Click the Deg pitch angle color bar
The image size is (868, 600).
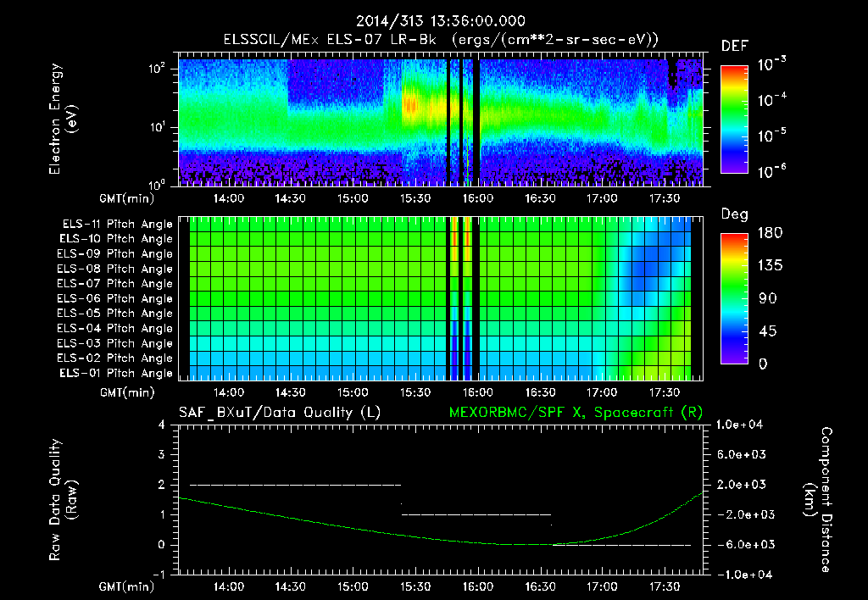tap(734, 299)
